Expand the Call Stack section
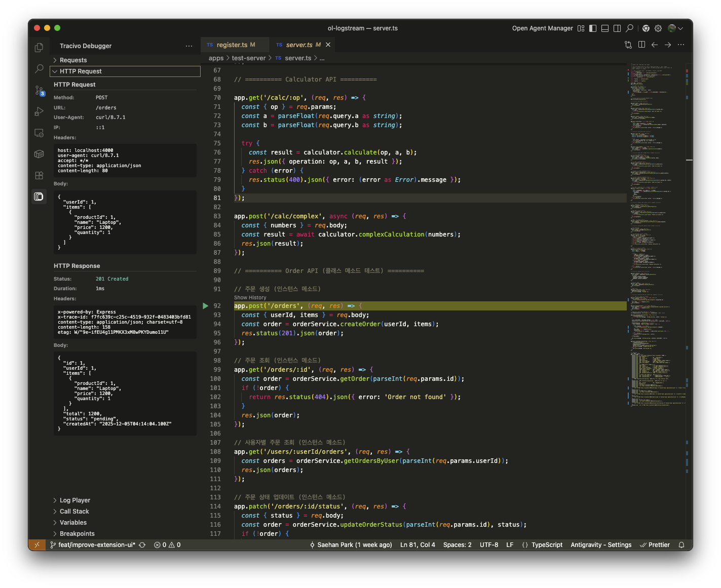The width and height of the screenshot is (721, 588). 74,512
